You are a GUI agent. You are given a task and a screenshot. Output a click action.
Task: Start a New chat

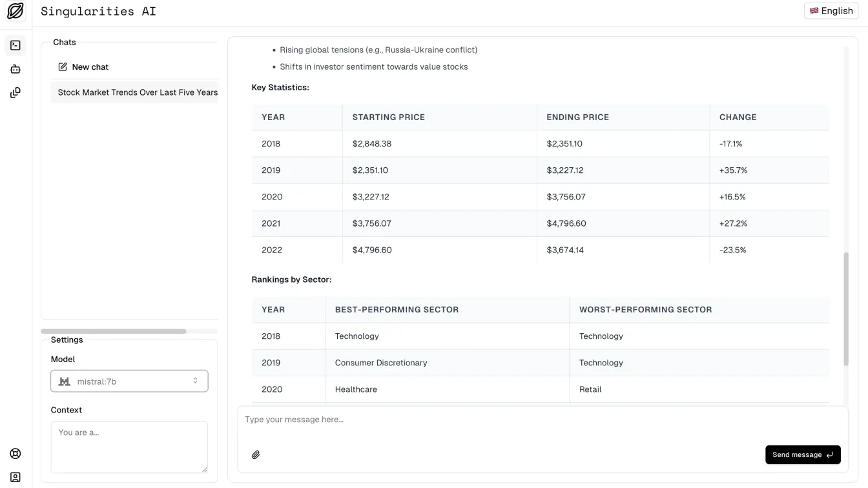pyautogui.click(x=90, y=67)
